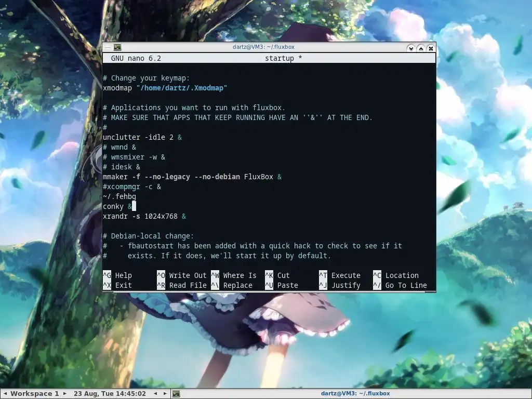The height and width of the screenshot is (399, 532).
Task: Click the ^U Paste shortcut
Action: (x=281, y=285)
